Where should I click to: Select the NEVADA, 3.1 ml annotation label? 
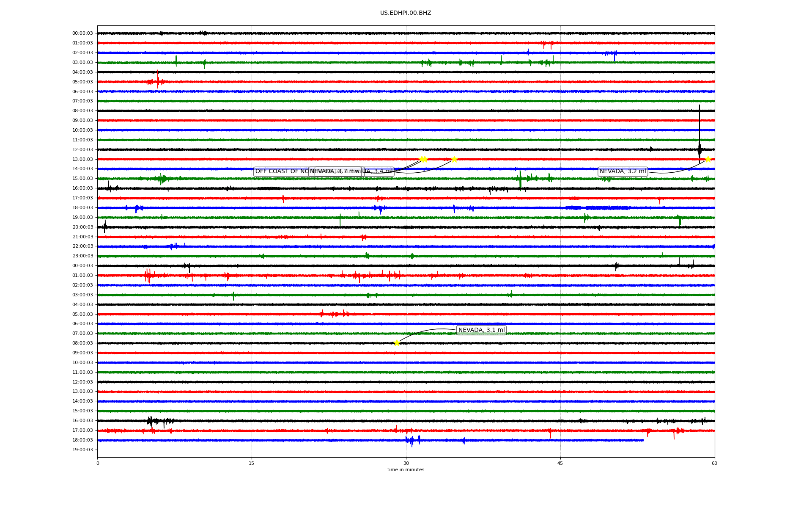(481, 330)
